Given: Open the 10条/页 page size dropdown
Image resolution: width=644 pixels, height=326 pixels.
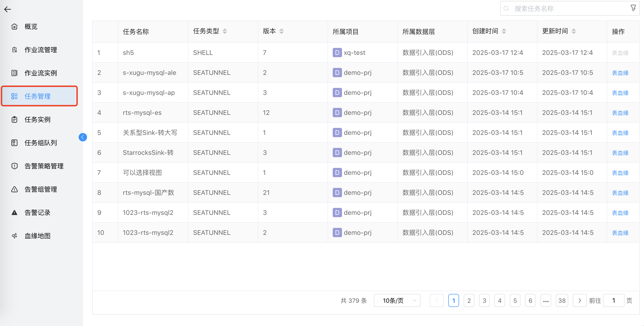Looking at the screenshot, I should pos(397,300).
